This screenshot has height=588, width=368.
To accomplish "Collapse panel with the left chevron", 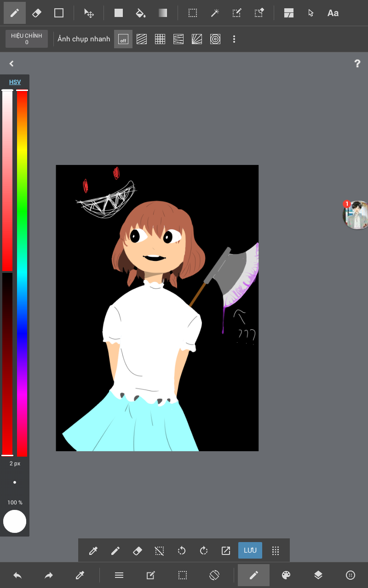I will tap(11, 64).
